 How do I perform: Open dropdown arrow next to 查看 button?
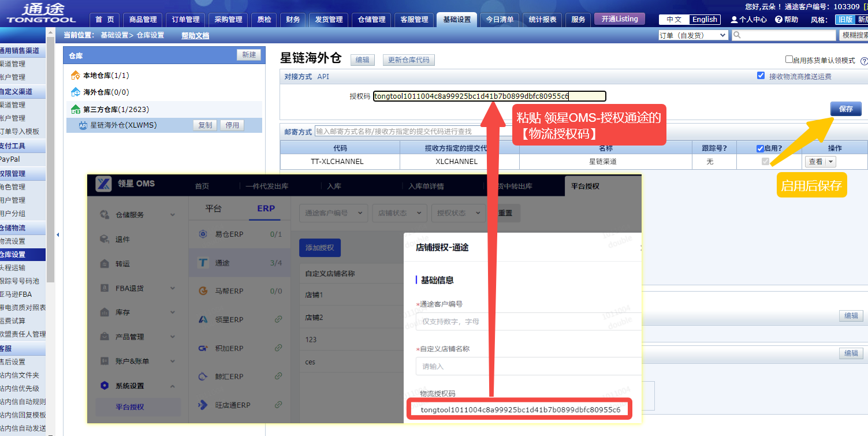click(831, 162)
